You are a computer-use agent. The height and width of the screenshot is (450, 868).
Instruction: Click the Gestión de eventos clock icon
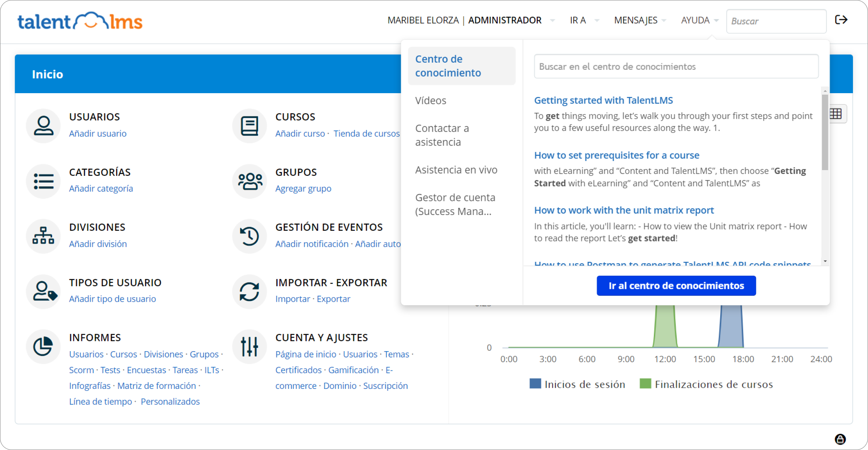tap(250, 236)
